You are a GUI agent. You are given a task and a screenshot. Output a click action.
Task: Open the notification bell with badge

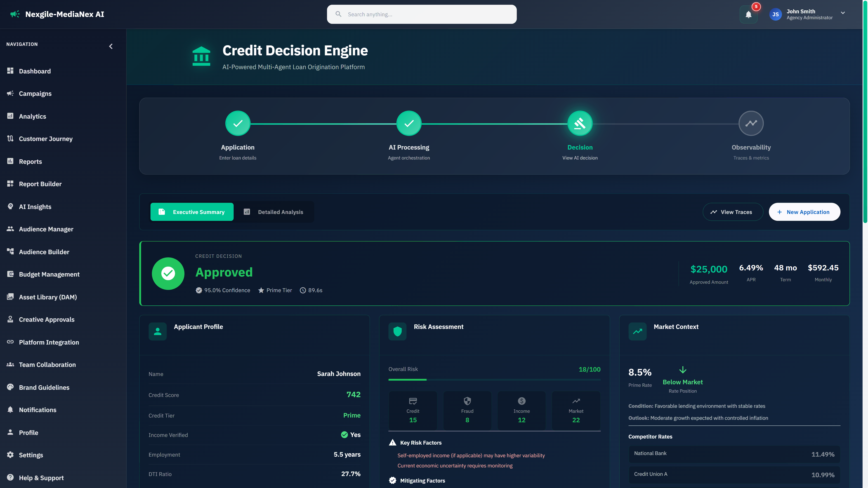tap(748, 14)
